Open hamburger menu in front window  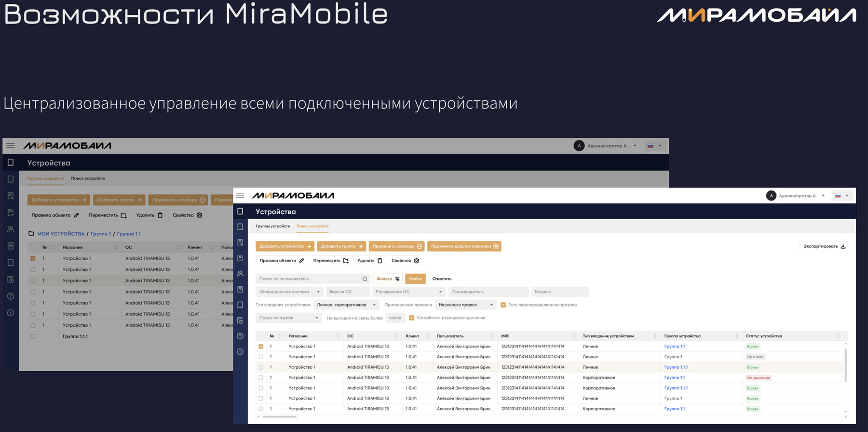click(x=240, y=195)
